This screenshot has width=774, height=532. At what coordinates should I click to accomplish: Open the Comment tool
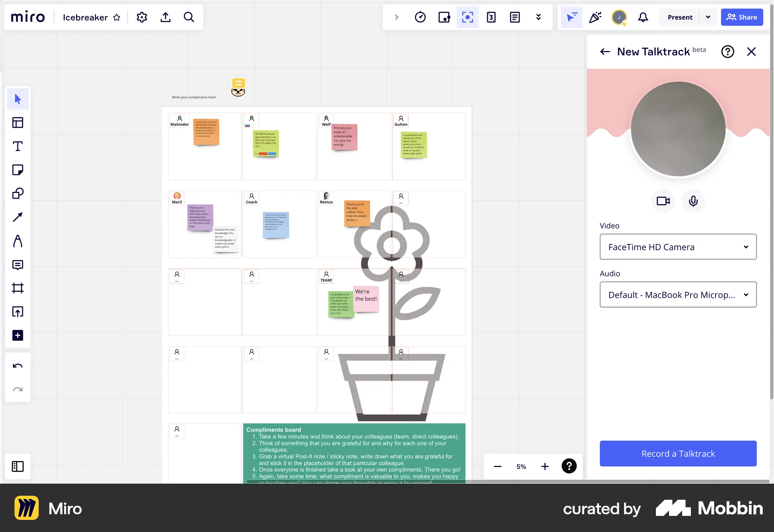17,265
